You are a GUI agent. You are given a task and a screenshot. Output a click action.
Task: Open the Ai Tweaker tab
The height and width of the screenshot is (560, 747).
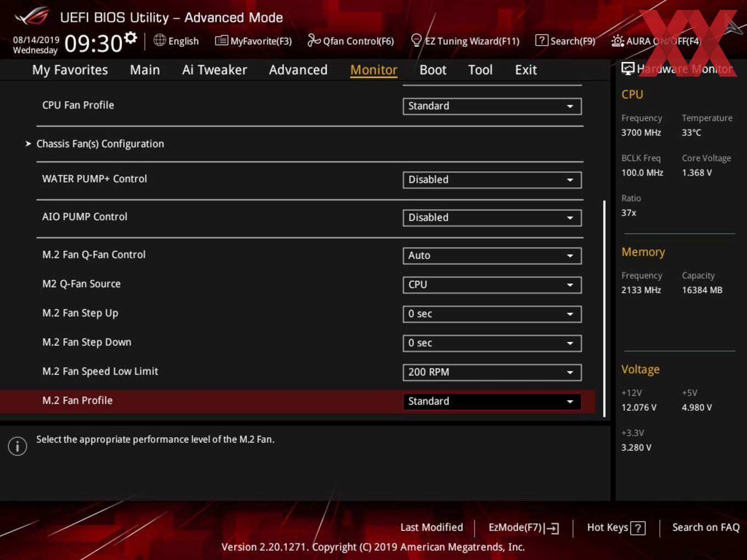[214, 70]
